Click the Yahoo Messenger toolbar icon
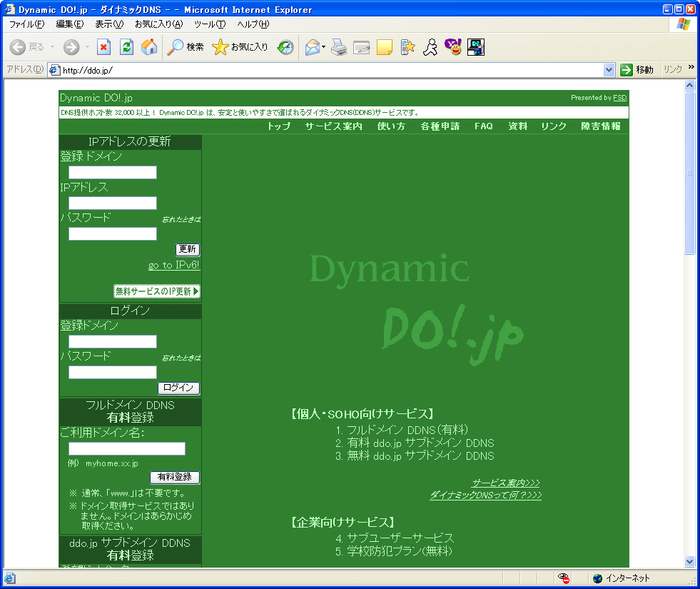 [453, 48]
